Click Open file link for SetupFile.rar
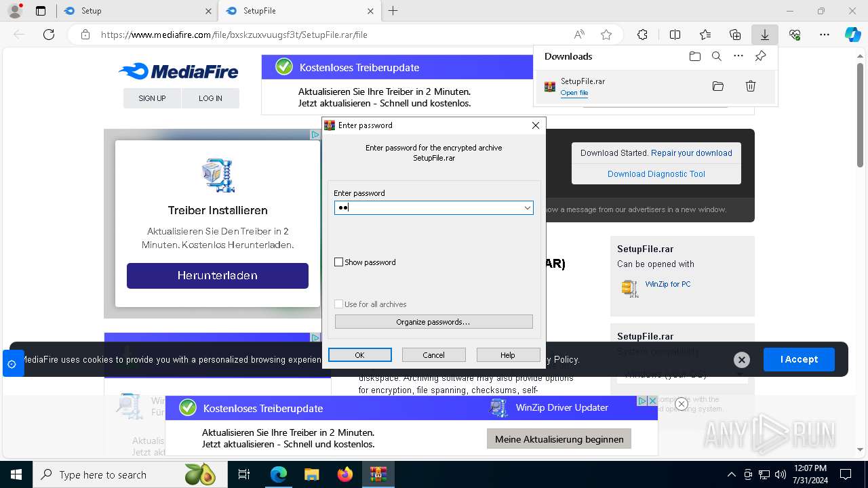This screenshot has width=868, height=488. (x=574, y=93)
